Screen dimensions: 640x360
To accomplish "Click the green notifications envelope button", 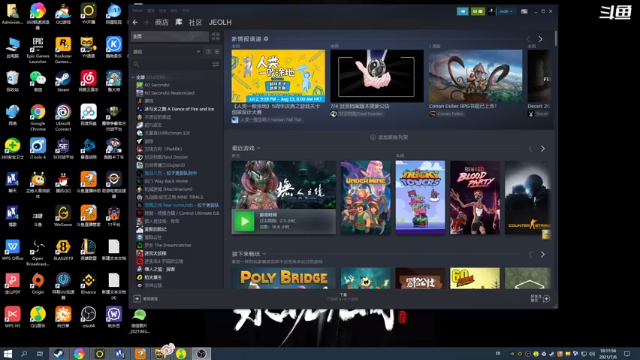I will click(478, 11).
